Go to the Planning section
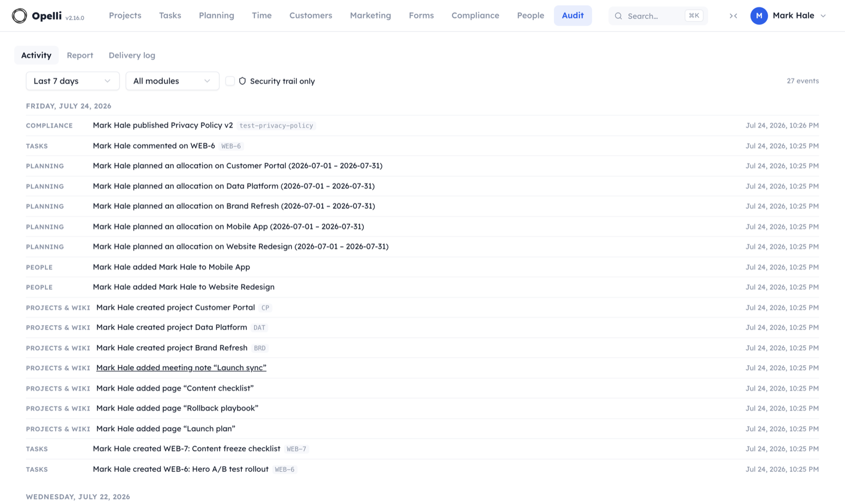Screen dimensions: 845x504 217,15
